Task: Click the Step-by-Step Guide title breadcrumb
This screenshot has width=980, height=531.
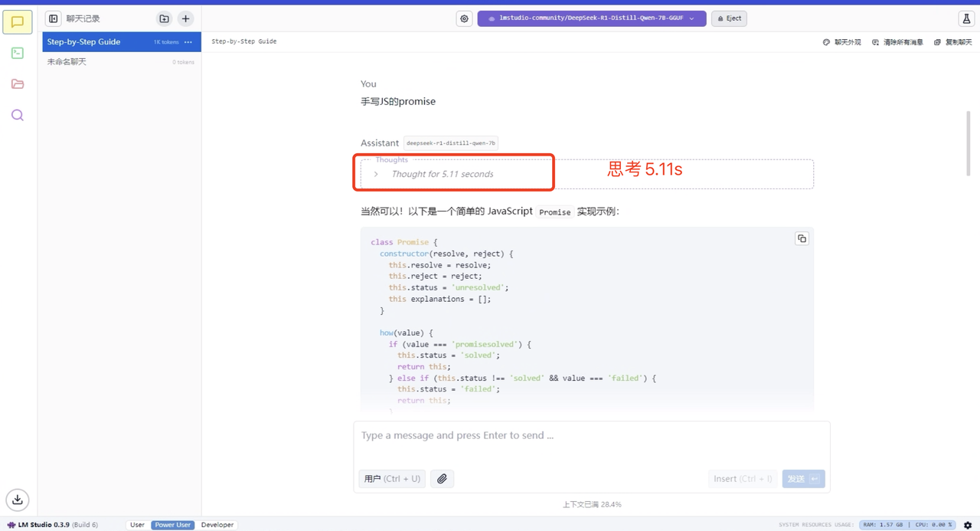Action: (244, 41)
